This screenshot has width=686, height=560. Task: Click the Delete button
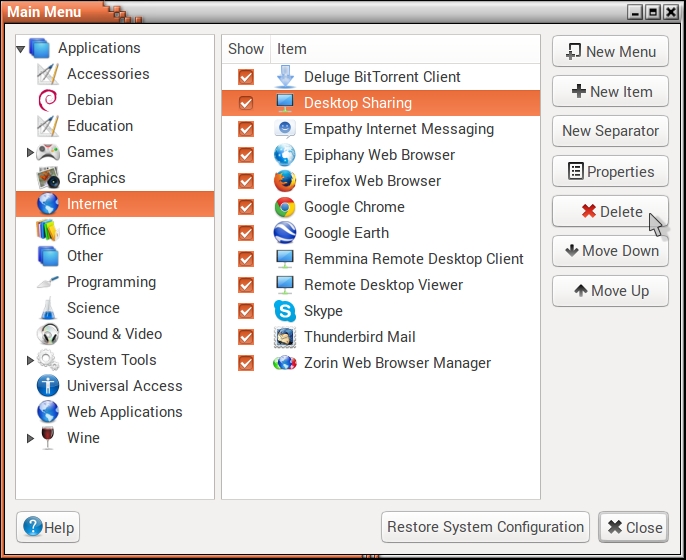tap(610, 211)
